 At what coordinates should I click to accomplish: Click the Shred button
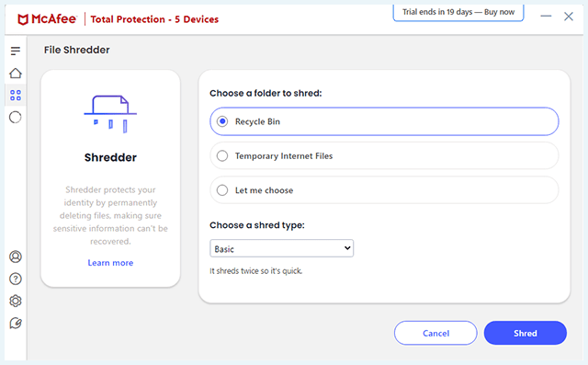coord(525,333)
